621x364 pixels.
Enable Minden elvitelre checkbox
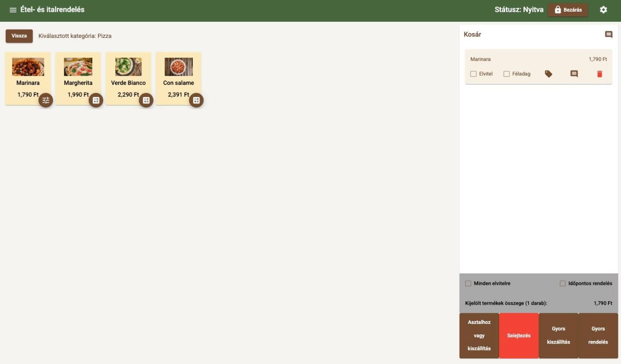pos(468,283)
